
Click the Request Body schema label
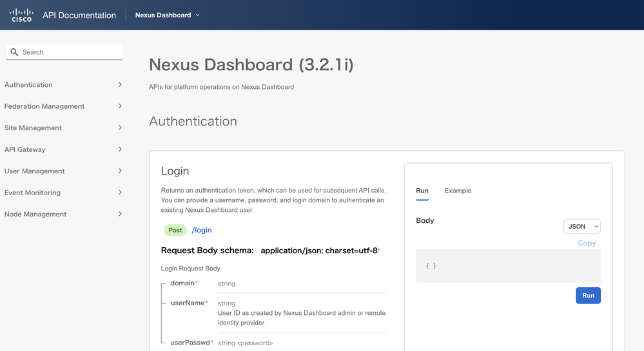pos(208,251)
